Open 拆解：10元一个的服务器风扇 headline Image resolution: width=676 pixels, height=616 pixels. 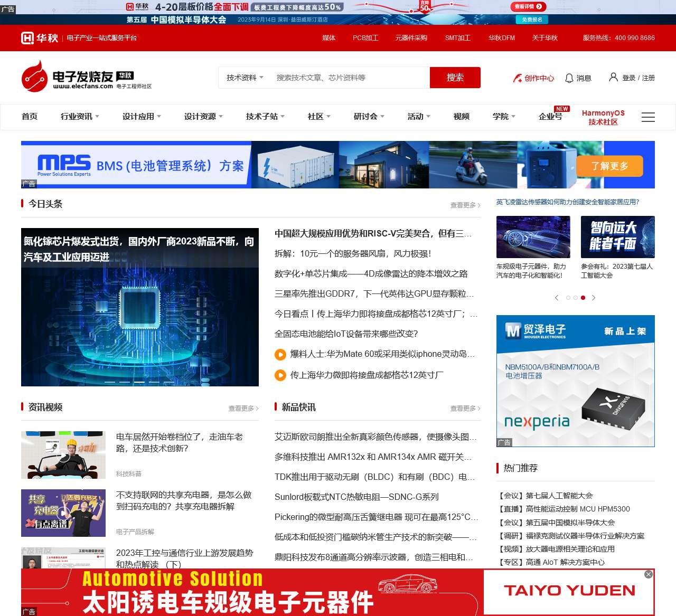point(353,254)
